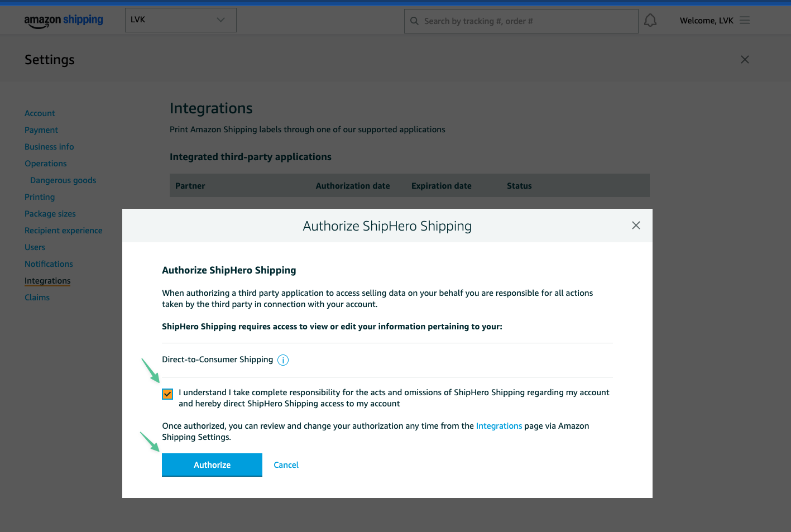791x532 pixels.
Task: Go to Notifications settings
Action: 49,264
